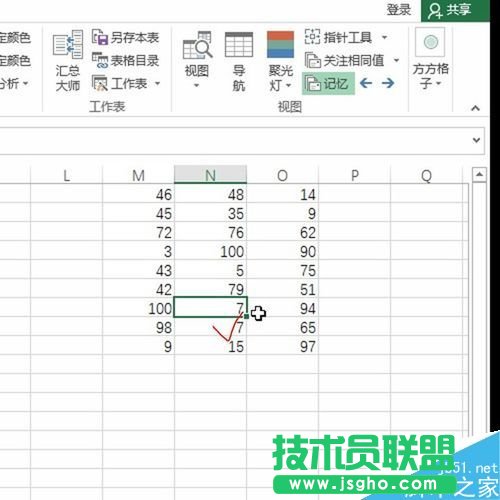The image size is (500, 500).
Task: Expand the 分析 dropdown
Action: click(25, 83)
